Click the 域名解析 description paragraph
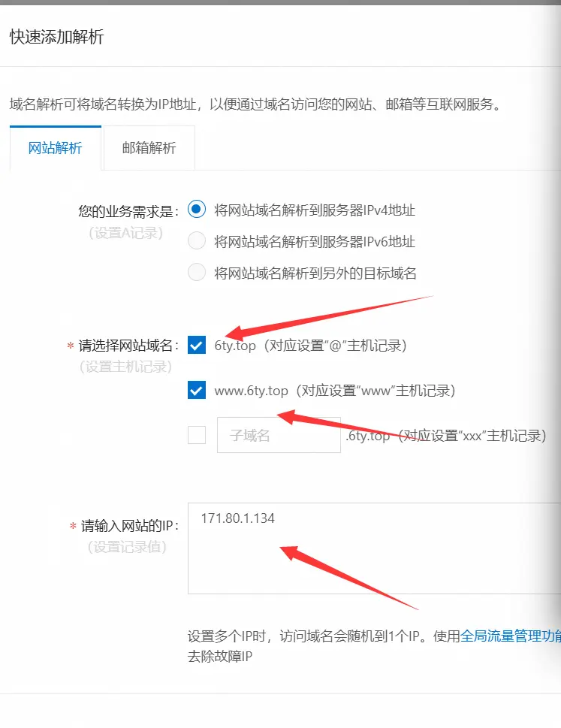 click(257, 104)
